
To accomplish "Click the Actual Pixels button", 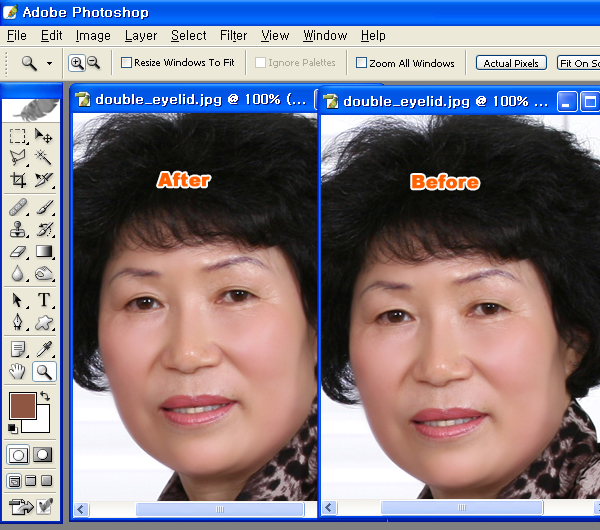I will 511,63.
